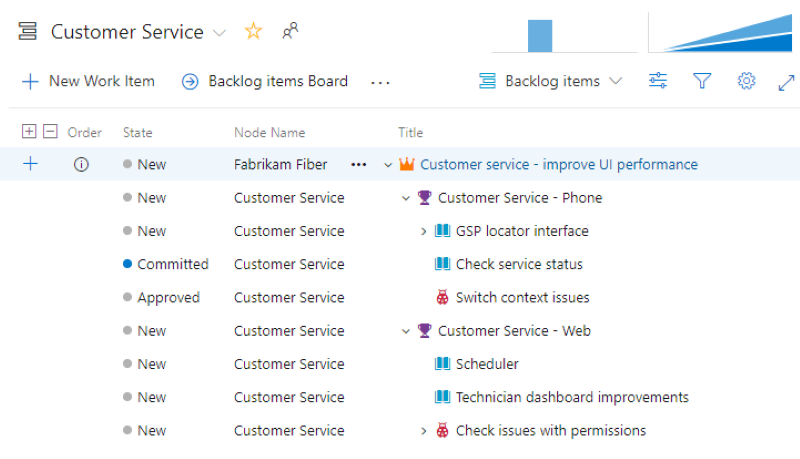800x459 pixels.
Task: Click Customer Service node in Check service status row
Action: (x=289, y=264)
